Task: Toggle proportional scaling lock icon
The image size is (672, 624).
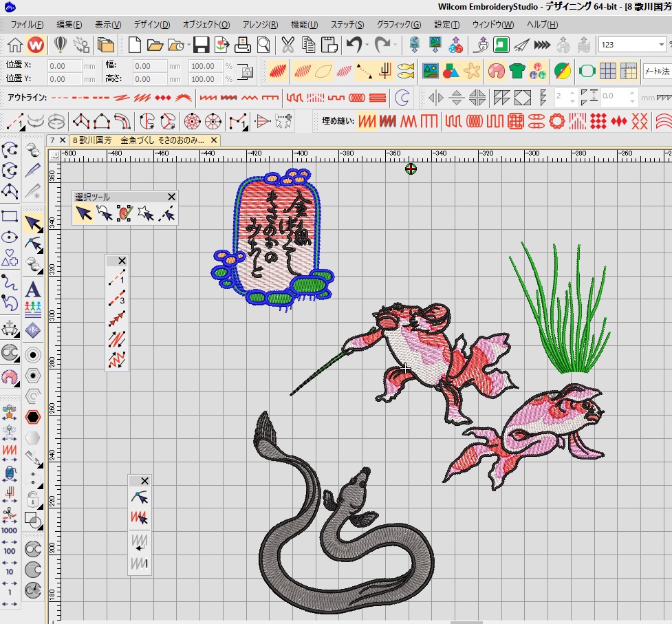Action: point(246,72)
